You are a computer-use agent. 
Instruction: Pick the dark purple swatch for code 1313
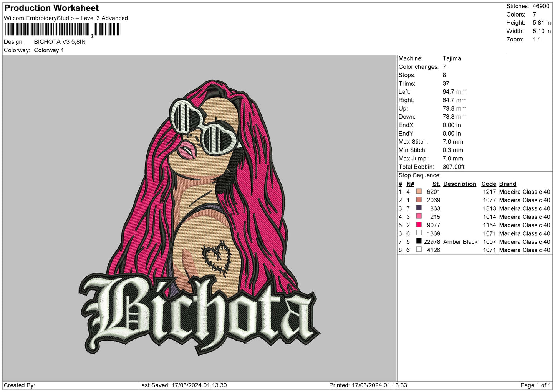(419, 208)
